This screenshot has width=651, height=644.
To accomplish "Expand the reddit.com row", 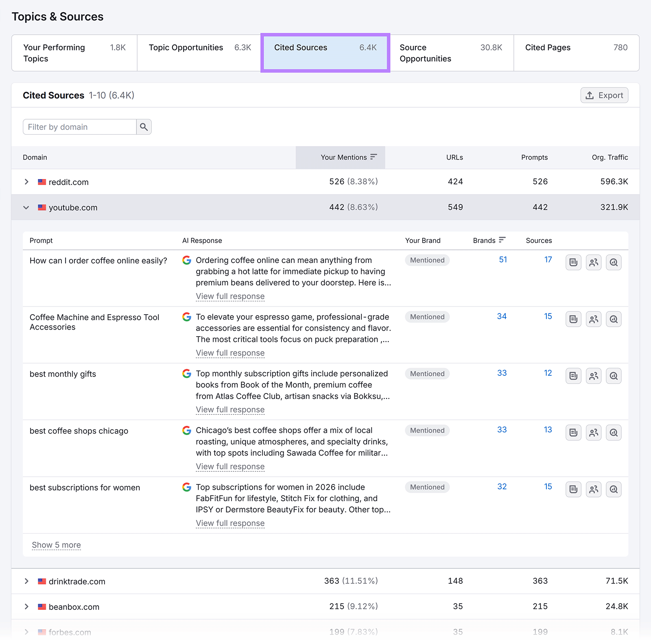I will pyautogui.click(x=26, y=182).
